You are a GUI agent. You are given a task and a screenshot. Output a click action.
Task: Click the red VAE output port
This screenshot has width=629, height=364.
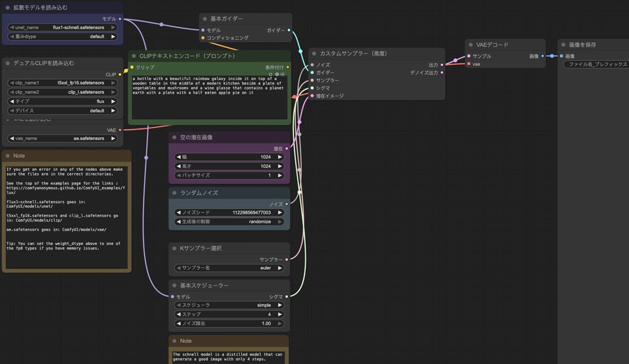click(120, 130)
